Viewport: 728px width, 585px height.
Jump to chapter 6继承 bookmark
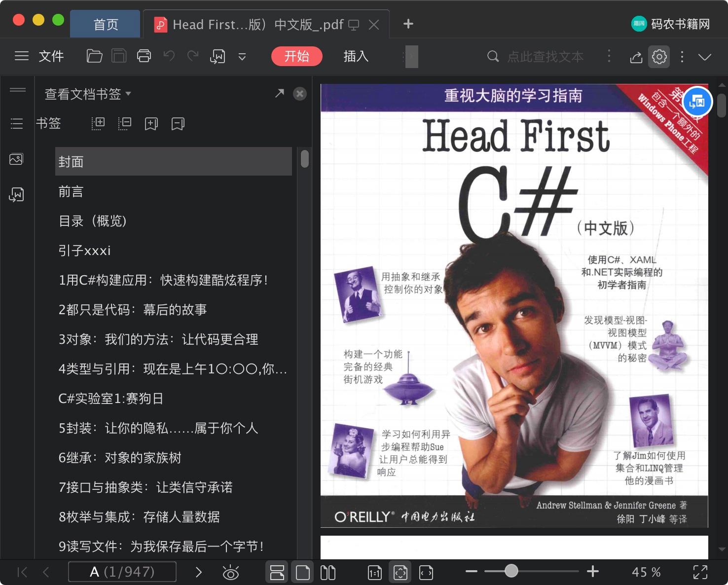click(174, 458)
